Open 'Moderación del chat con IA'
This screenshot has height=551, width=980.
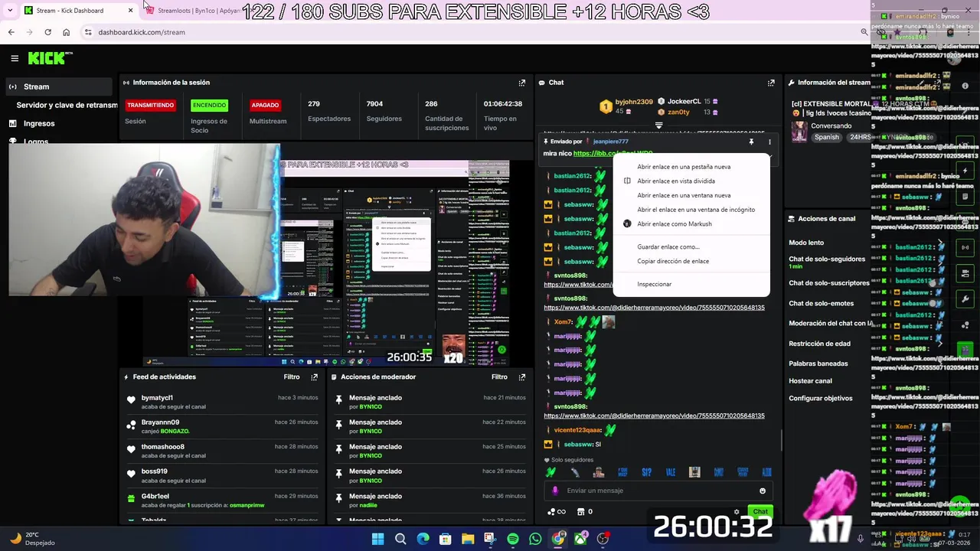click(831, 324)
